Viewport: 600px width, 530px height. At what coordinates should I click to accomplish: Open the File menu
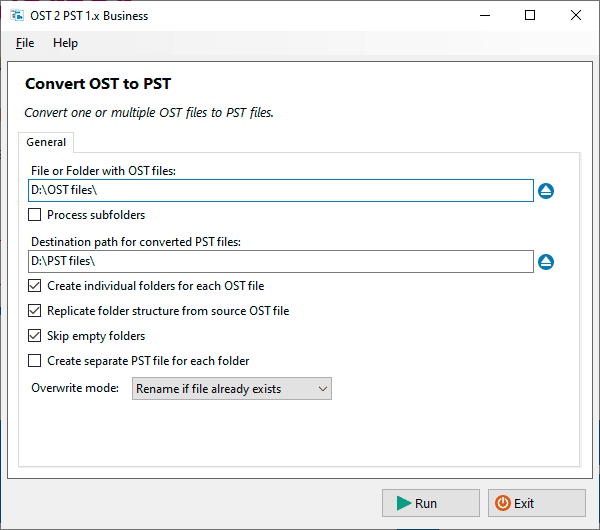tap(25, 43)
